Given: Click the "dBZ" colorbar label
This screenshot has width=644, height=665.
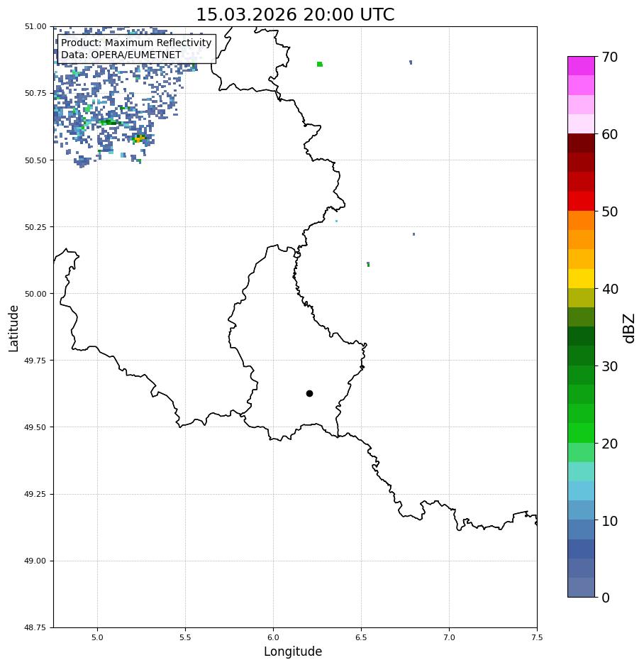Looking at the screenshot, I should click(x=630, y=329).
